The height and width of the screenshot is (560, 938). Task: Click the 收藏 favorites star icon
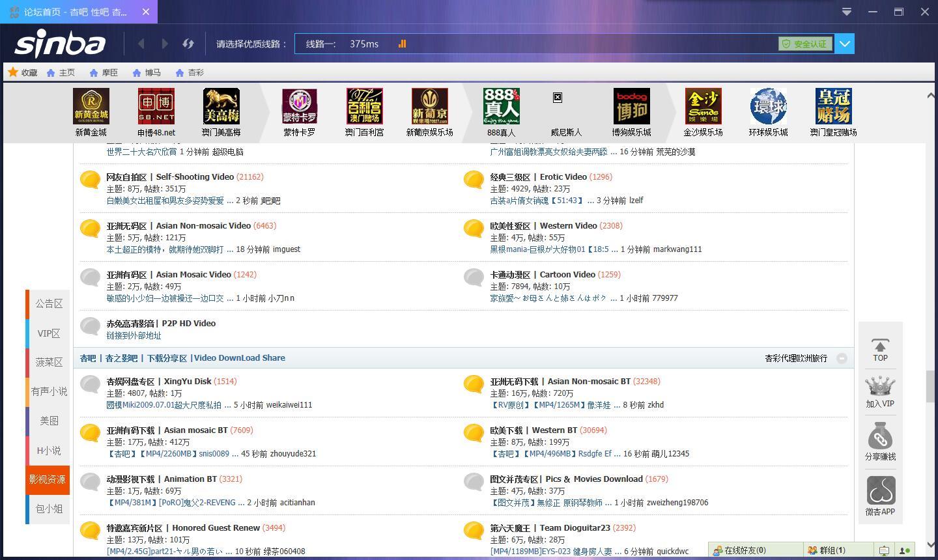(x=12, y=72)
